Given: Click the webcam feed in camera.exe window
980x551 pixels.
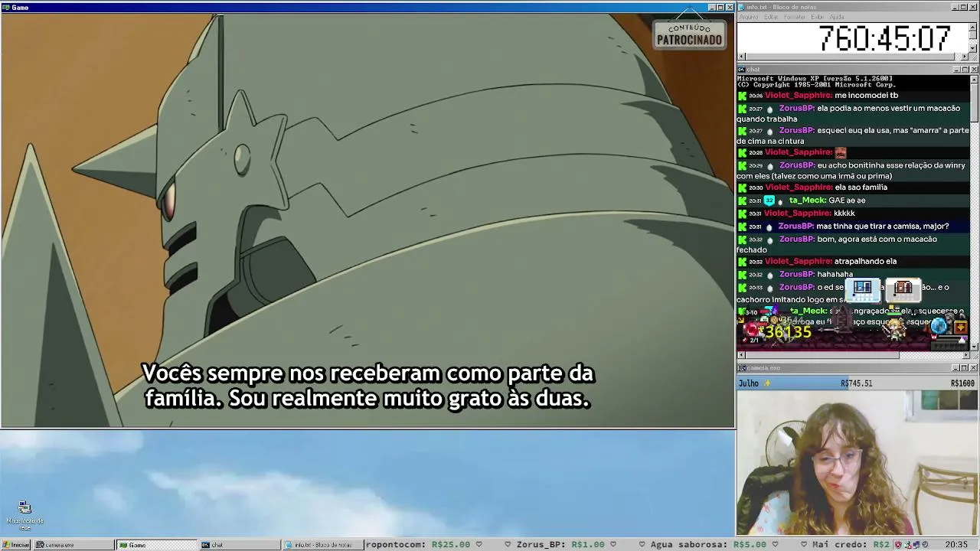Looking at the screenshot, I should click(857, 463).
